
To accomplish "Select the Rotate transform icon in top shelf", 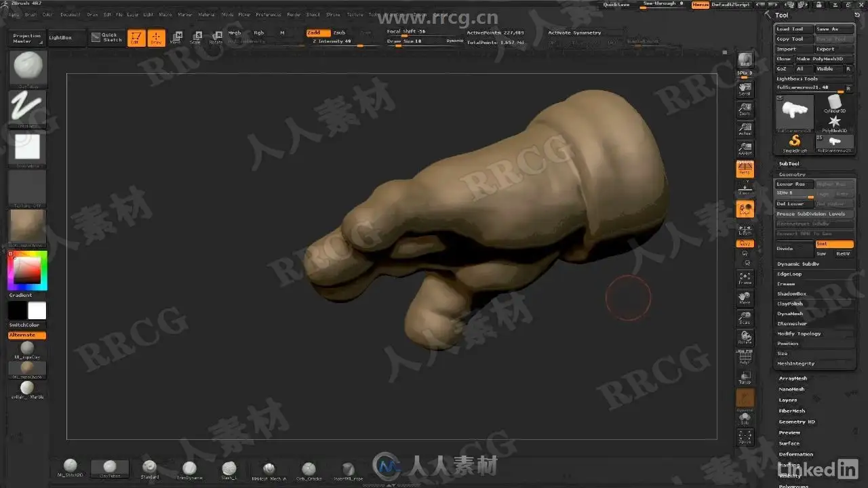I will pyautogui.click(x=216, y=38).
